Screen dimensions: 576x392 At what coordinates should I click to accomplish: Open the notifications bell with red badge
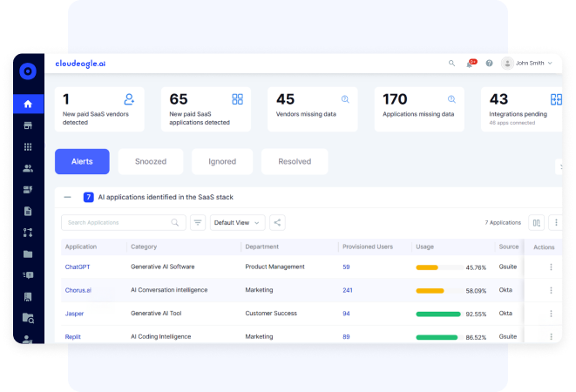click(x=471, y=64)
